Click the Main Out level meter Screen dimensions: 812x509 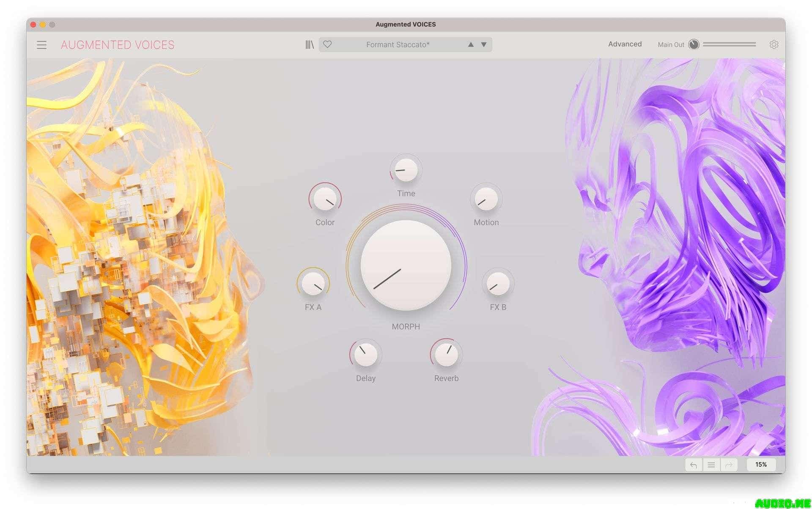coord(730,44)
